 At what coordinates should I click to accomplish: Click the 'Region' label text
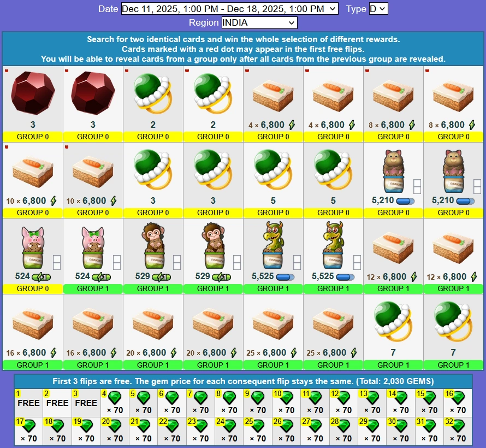click(x=204, y=22)
